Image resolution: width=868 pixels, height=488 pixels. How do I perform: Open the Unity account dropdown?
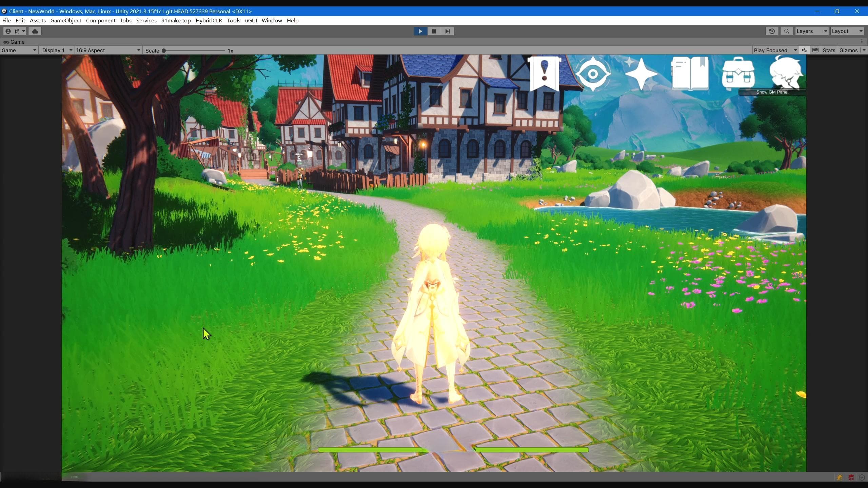click(x=15, y=31)
